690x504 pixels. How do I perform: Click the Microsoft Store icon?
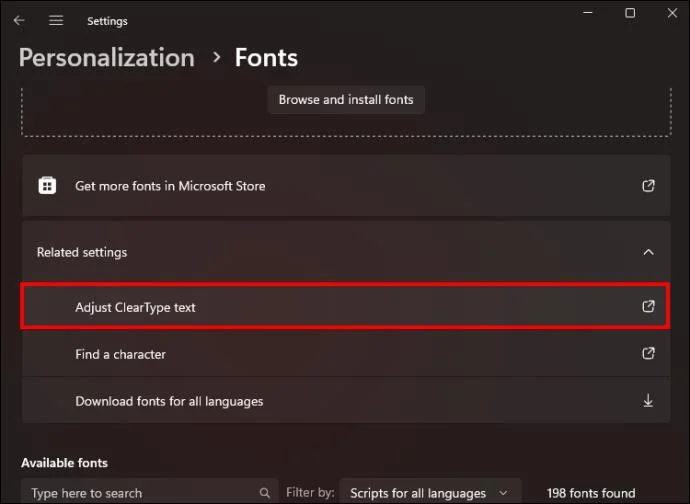[47, 185]
